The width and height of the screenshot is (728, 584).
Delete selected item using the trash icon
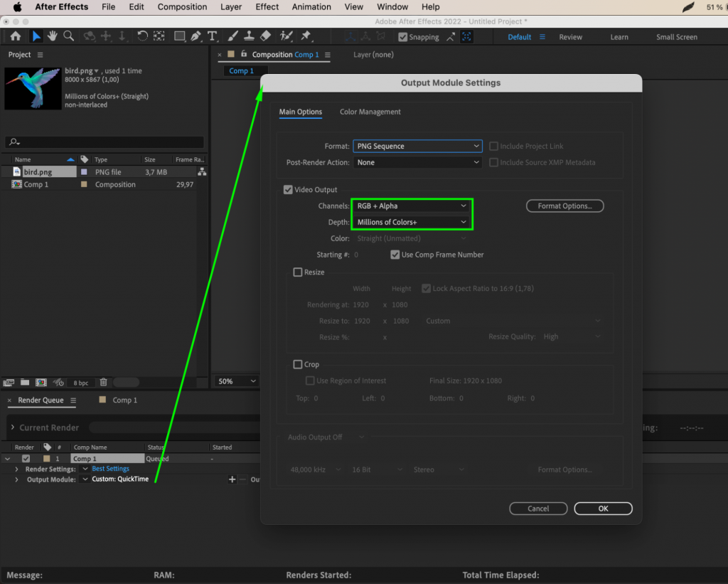[103, 382]
